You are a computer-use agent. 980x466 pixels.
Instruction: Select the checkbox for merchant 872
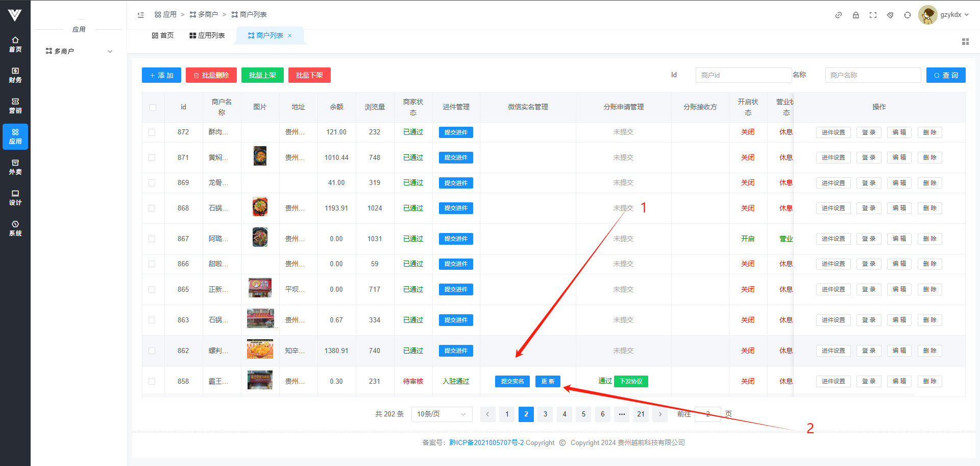[152, 132]
